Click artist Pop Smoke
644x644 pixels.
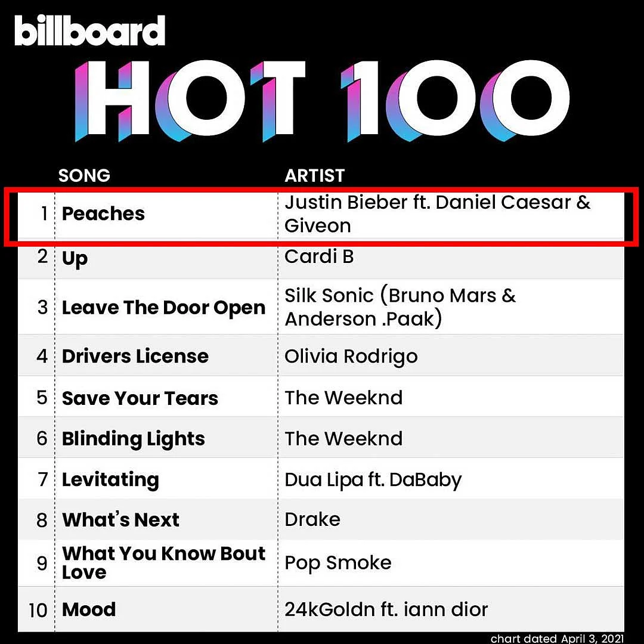click(x=338, y=563)
